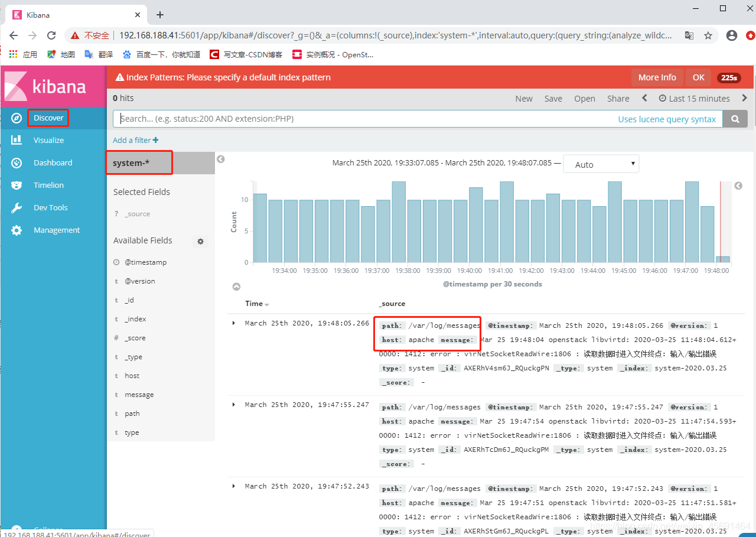Expand the 19:47:52.243 log entry

(x=234, y=486)
